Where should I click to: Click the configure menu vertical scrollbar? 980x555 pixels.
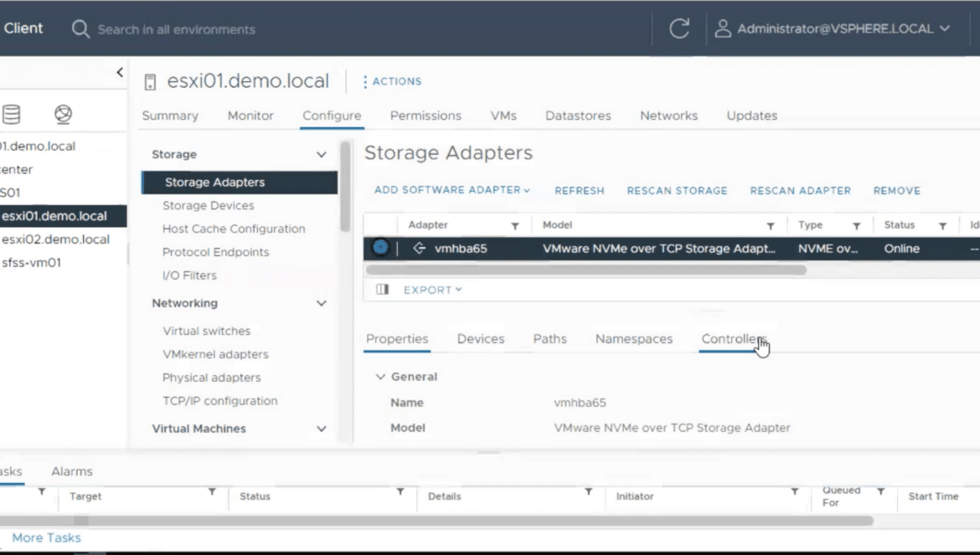345,186
